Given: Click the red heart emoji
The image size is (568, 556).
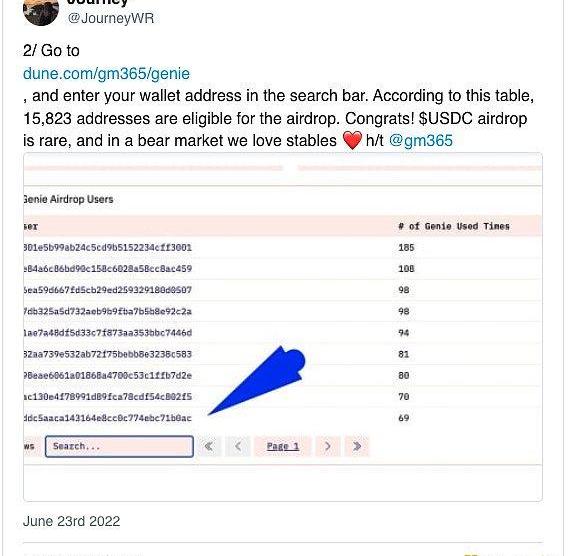Looking at the screenshot, I should [x=352, y=141].
